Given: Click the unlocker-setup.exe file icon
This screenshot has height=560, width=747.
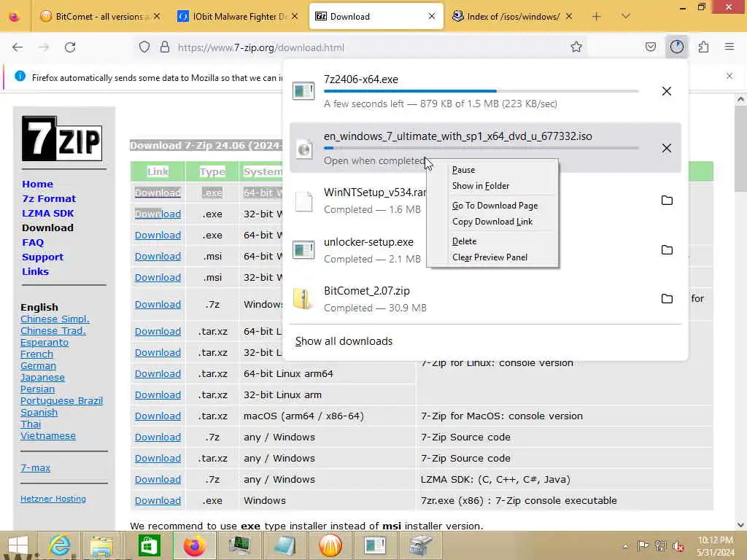Looking at the screenshot, I should 303,250.
